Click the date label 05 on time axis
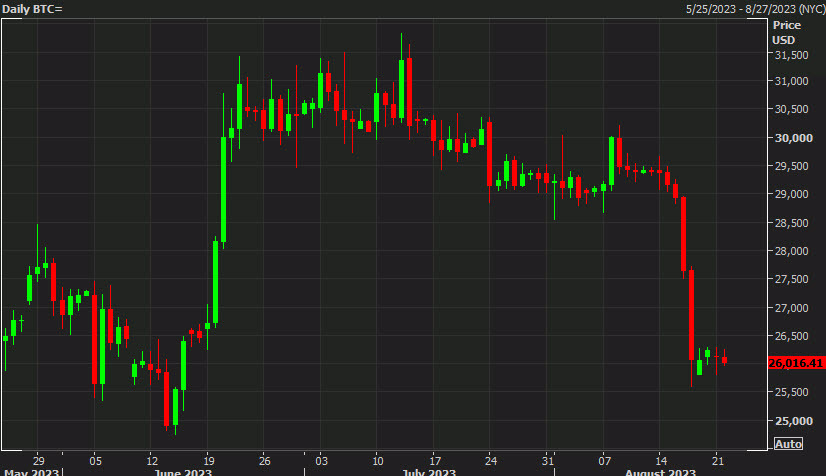Viewport: 826px width, 476px height. coord(95,461)
